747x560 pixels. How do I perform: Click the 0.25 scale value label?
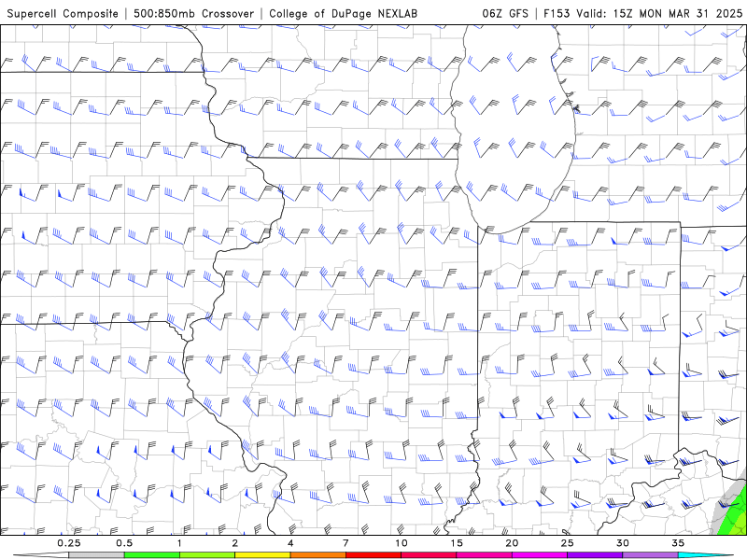[69, 543]
